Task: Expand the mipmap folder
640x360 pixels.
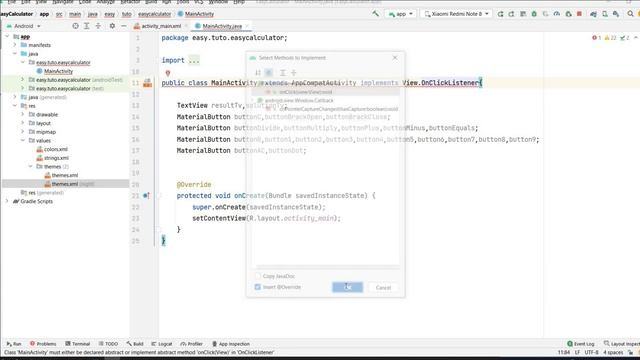Action: (x=23, y=132)
